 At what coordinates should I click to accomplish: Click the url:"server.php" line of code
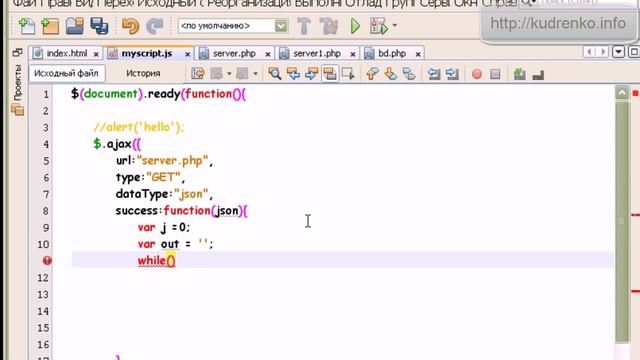pyautogui.click(x=164, y=161)
